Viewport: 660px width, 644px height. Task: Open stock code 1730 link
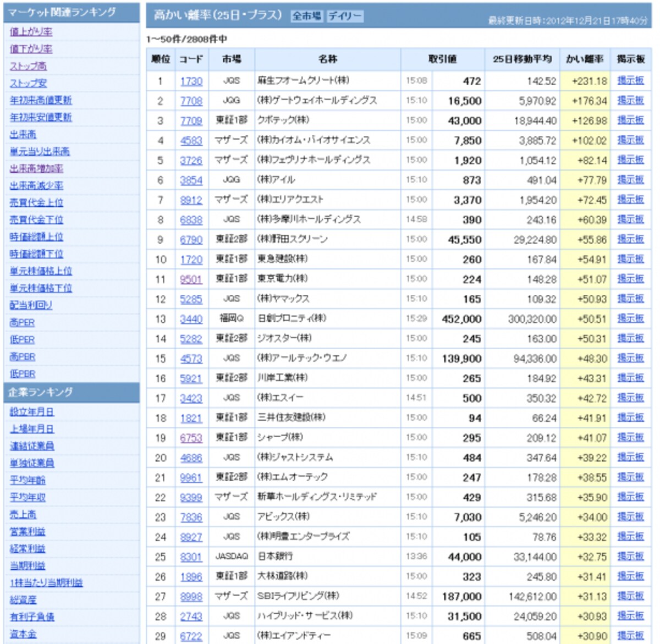191,81
